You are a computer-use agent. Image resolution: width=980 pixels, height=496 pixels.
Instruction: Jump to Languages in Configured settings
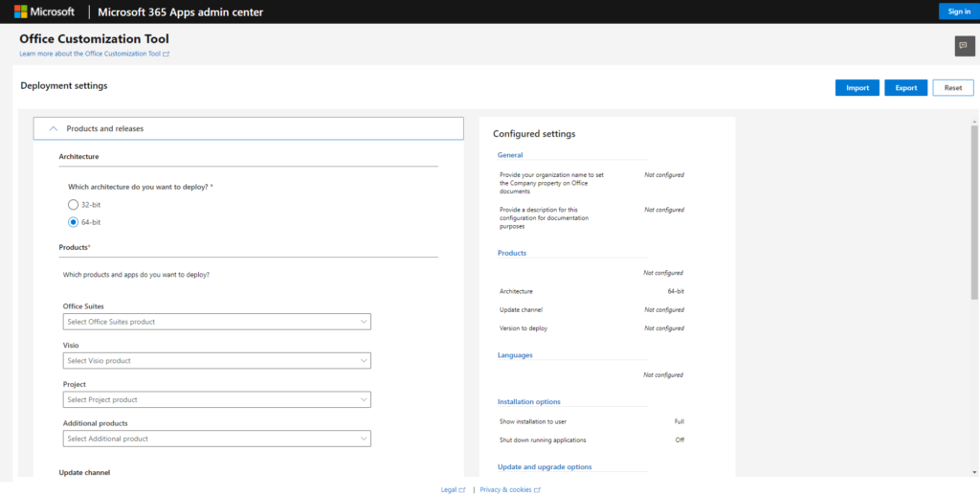[x=515, y=355]
